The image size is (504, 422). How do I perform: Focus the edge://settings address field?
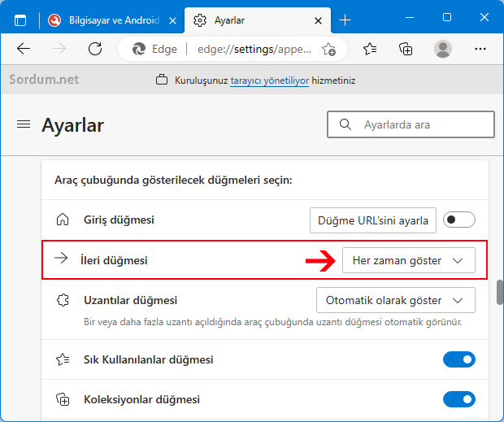[254, 49]
